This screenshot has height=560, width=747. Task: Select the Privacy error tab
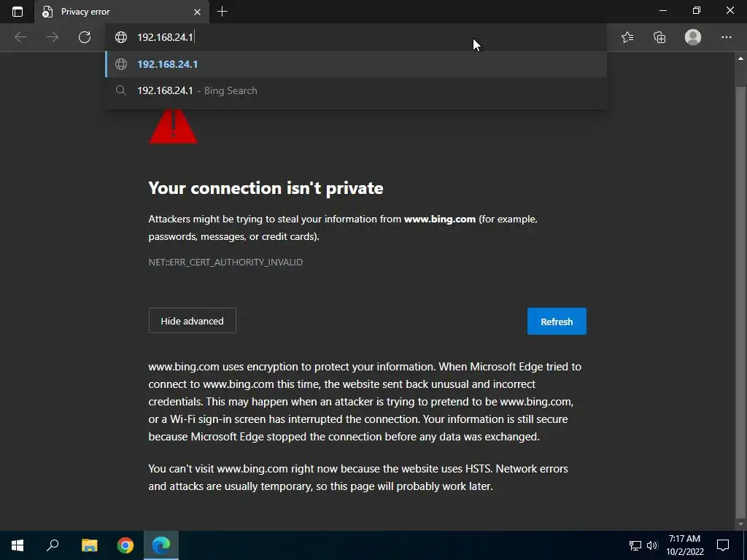tap(122, 12)
